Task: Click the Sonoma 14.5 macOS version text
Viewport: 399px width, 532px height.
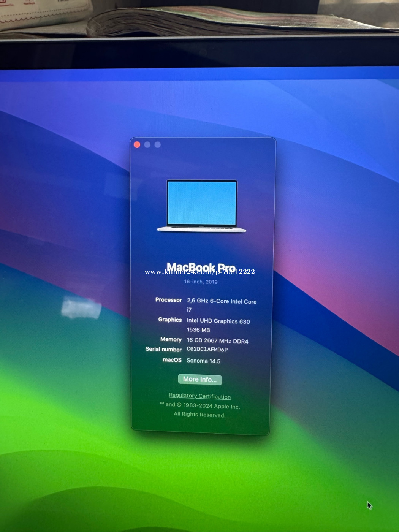Action: tap(204, 361)
